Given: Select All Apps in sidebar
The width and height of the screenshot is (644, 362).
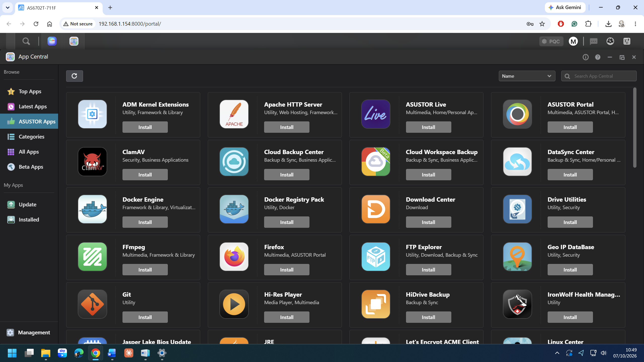Looking at the screenshot, I should tap(29, 152).
